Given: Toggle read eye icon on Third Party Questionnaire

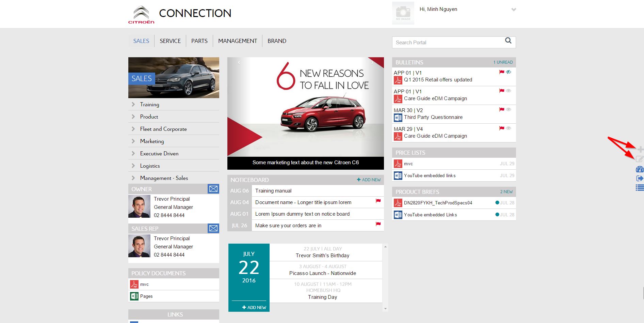Looking at the screenshot, I should coord(509,110).
